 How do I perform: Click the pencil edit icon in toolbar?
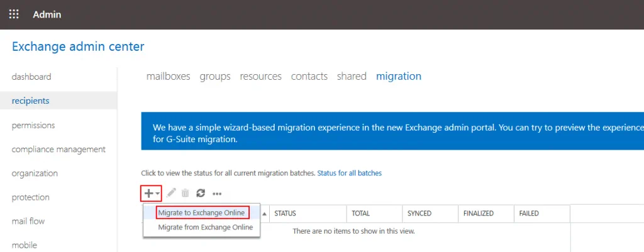(x=172, y=194)
